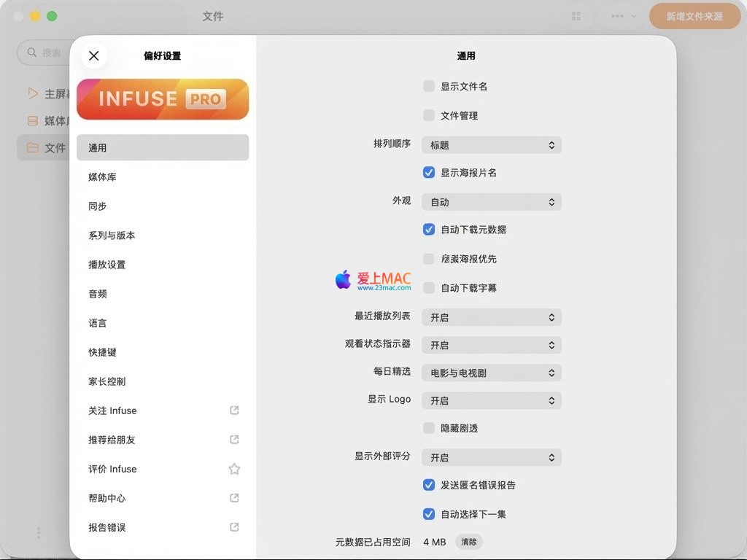
Task: Open the three-dot more options menu
Action: coord(618,16)
